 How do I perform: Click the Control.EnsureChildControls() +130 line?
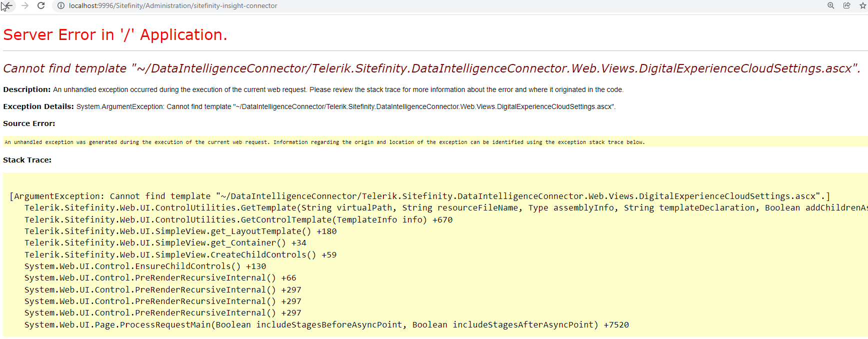pos(145,266)
